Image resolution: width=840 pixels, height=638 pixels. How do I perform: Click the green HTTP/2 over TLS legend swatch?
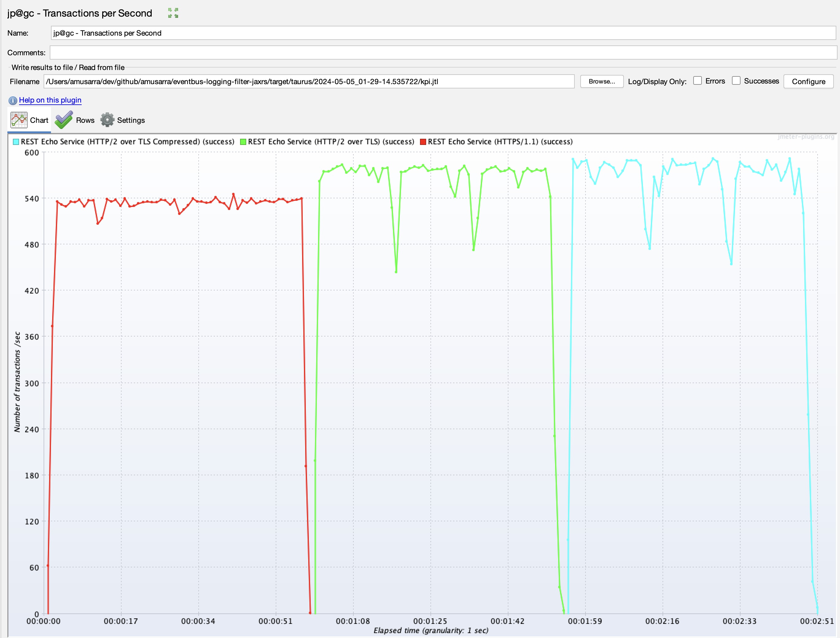(x=243, y=142)
